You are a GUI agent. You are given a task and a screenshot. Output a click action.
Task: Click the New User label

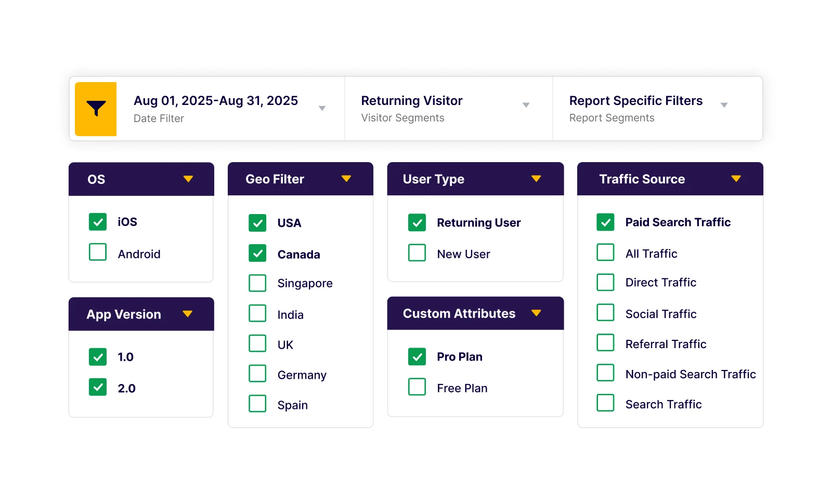point(463,254)
